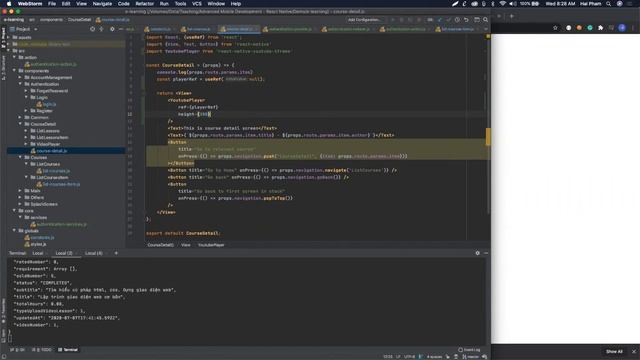Expand the AccountManagement folder
This screenshot has width=640, height=360.
click(20, 77)
